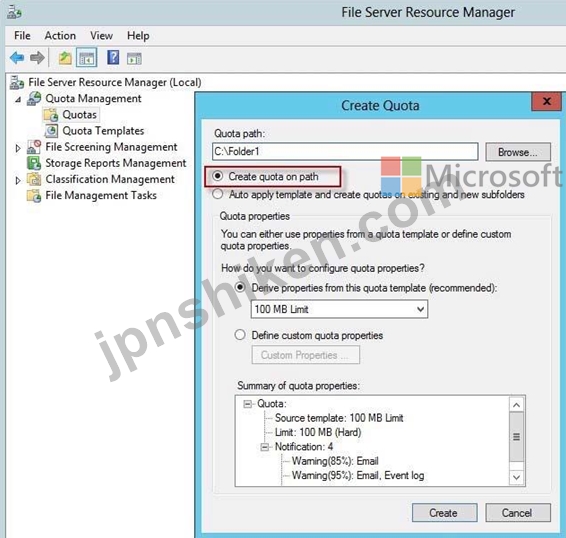
Task: Click the Show/Hide Console Tree icon
Action: point(87,58)
